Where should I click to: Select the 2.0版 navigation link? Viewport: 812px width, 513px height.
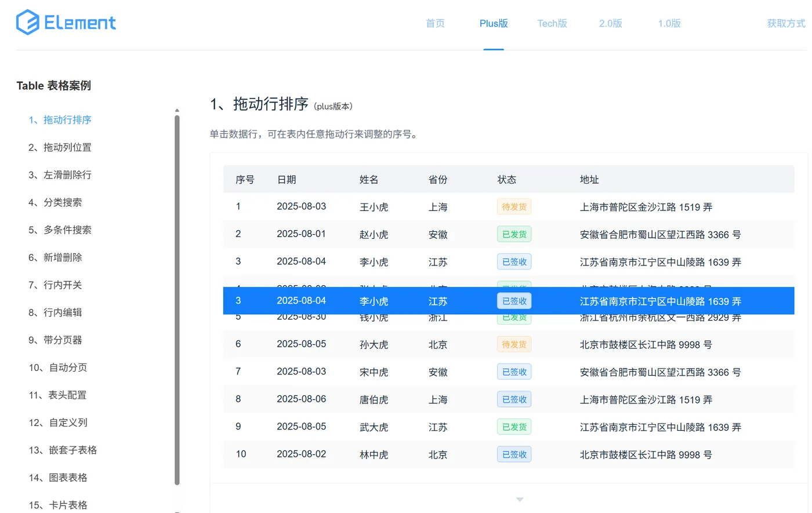(x=610, y=23)
